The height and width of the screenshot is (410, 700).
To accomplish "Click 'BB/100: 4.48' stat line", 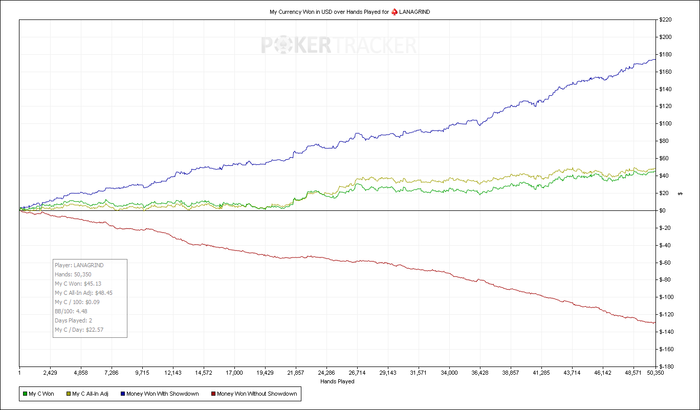I will (x=71, y=311).
